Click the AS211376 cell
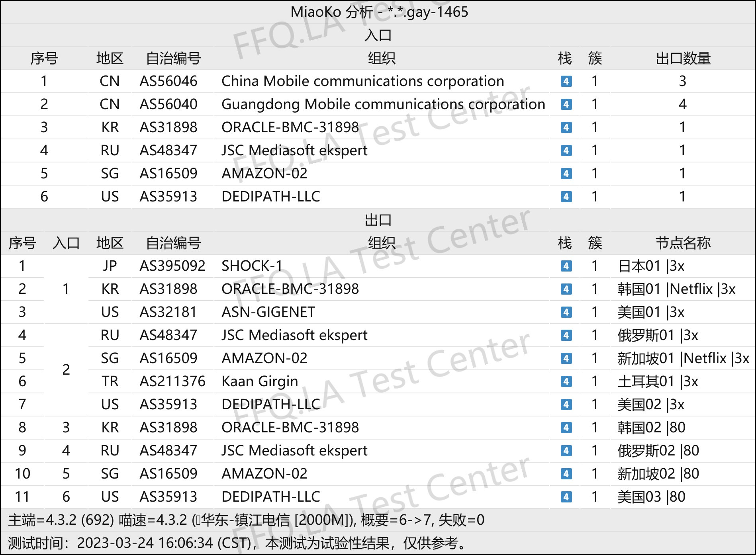The width and height of the screenshot is (756, 555). point(172,381)
